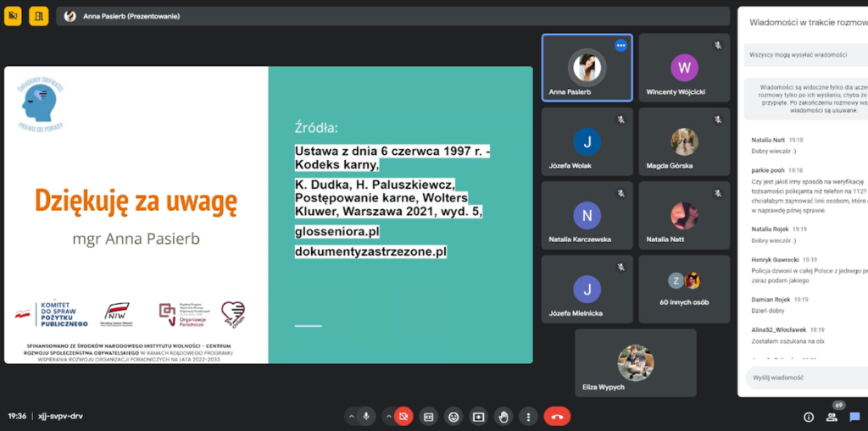868x431 pixels.
Task: Open options on Anna Pasierb's tile
Action: click(x=620, y=46)
